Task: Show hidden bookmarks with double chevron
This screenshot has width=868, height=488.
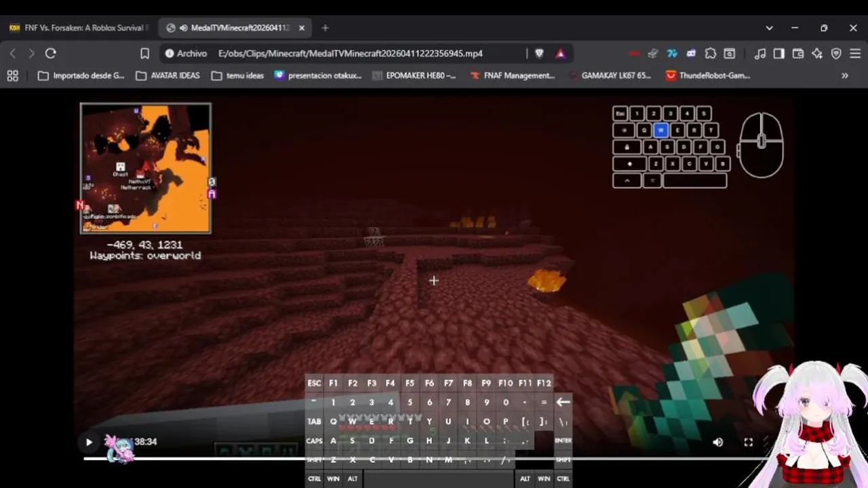Action: coord(845,76)
